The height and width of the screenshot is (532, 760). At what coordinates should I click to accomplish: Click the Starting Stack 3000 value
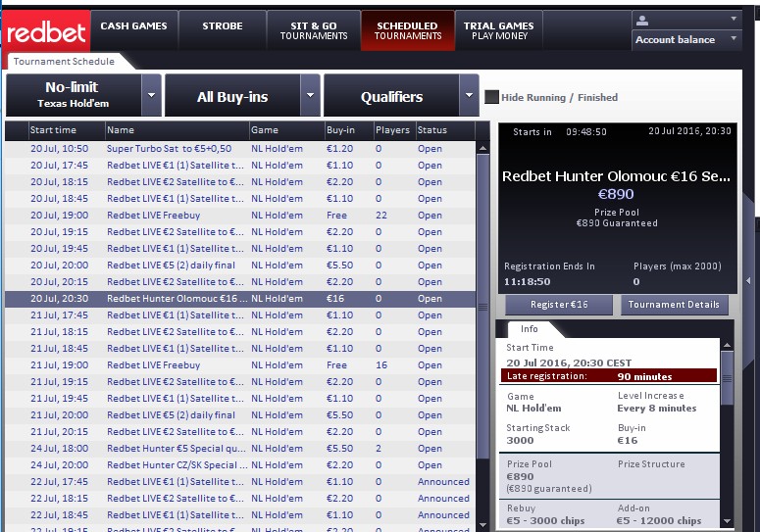[x=520, y=441]
